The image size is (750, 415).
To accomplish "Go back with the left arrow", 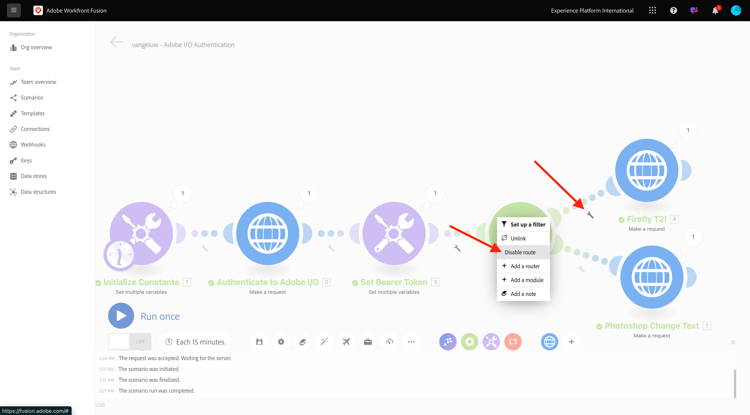I will point(117,42).
